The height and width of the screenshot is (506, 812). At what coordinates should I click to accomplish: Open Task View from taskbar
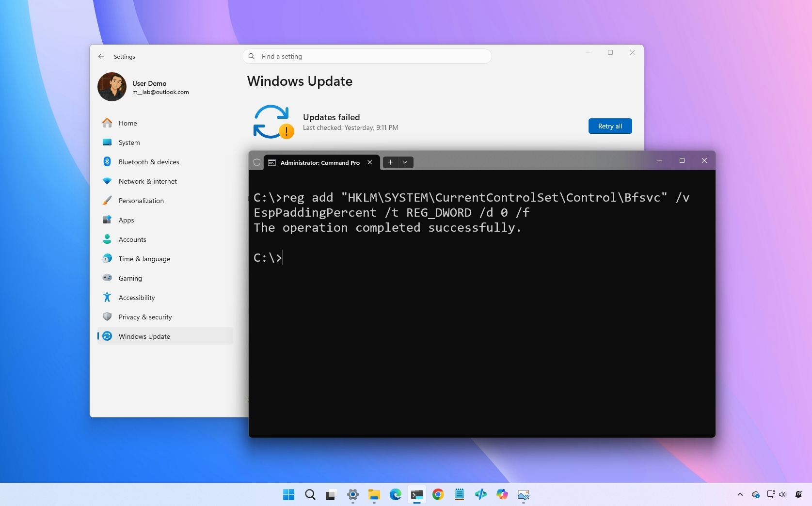coord(331,494)
